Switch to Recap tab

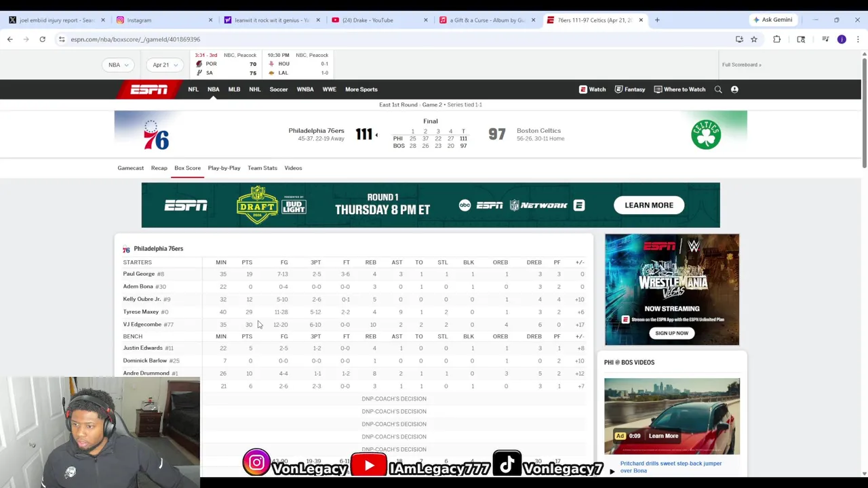(159, 168)
